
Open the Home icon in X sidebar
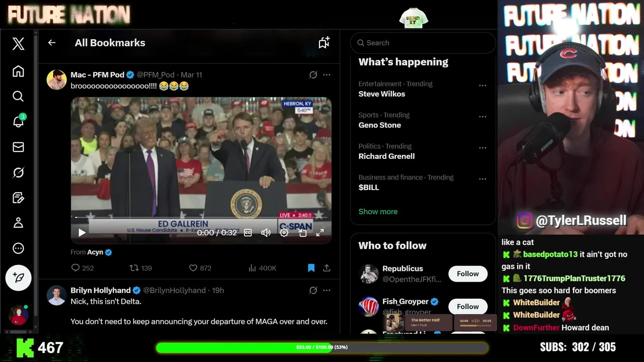pos(18,71)
